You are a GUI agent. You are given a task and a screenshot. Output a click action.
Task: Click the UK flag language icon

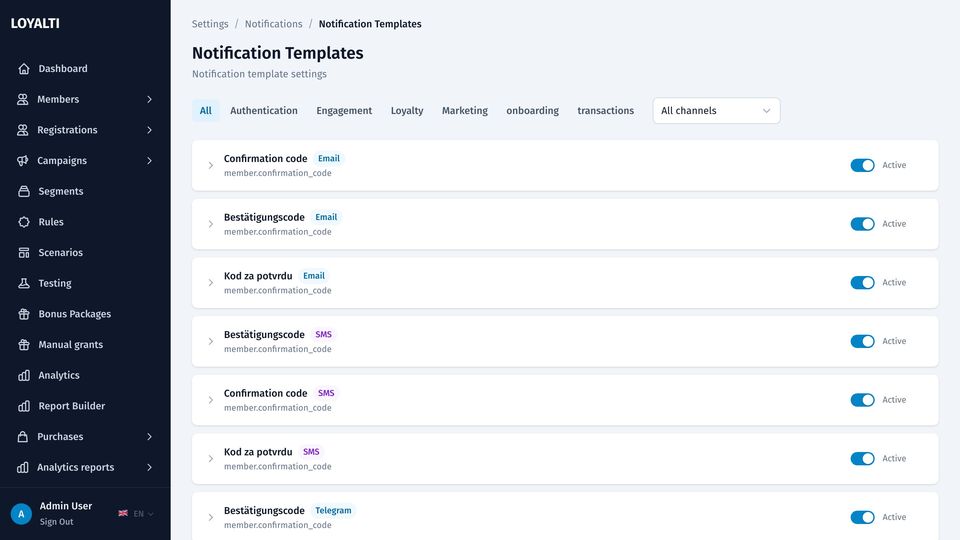[123, 514]
